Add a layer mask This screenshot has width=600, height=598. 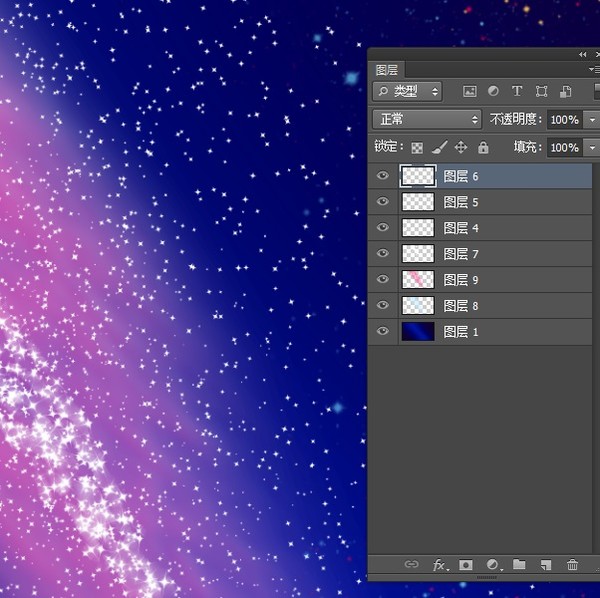pos(466,565)
